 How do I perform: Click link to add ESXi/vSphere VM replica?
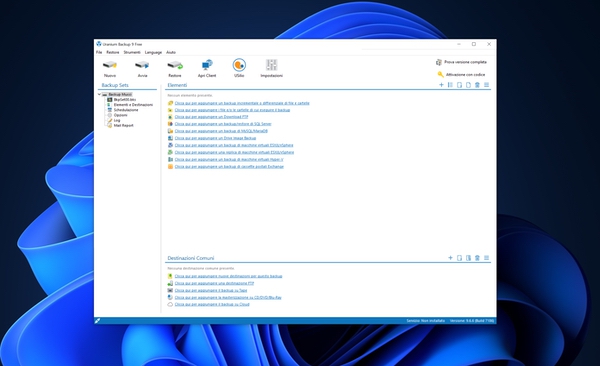(234, 152)
